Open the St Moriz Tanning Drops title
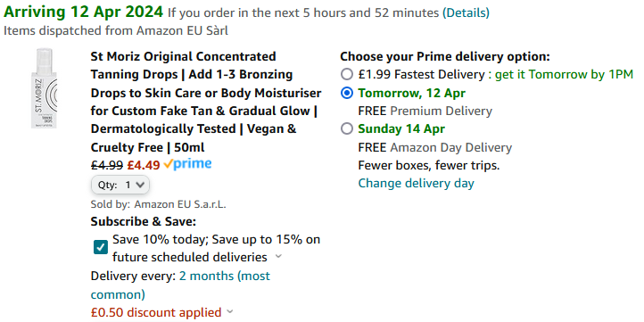 206,102
